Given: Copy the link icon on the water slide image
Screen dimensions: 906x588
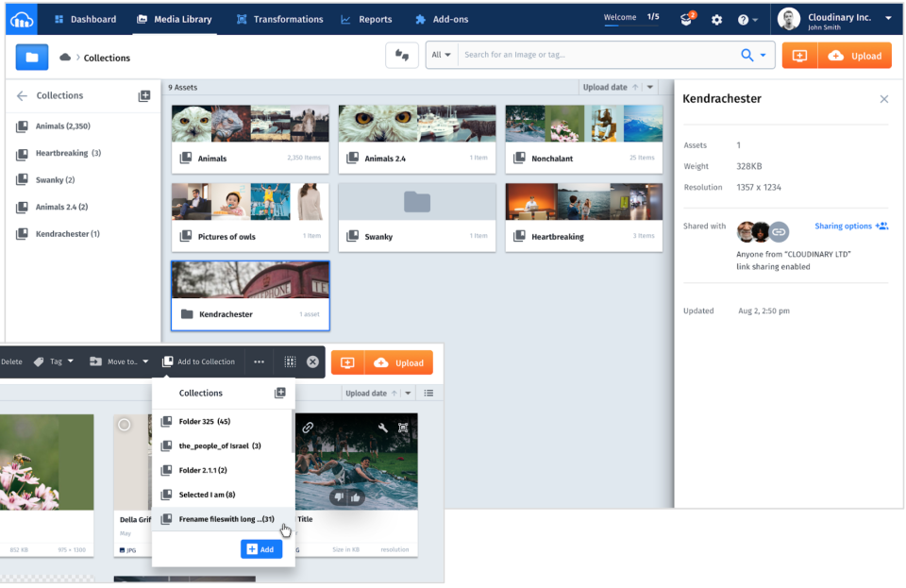Looking at the screenshot, I should click(308, 427).
